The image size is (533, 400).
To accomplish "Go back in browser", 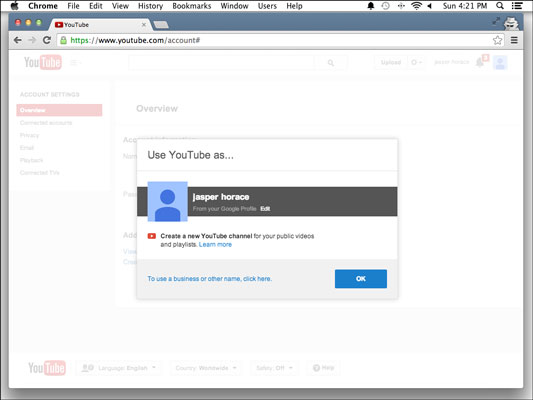I will click(x=18, y=40).
